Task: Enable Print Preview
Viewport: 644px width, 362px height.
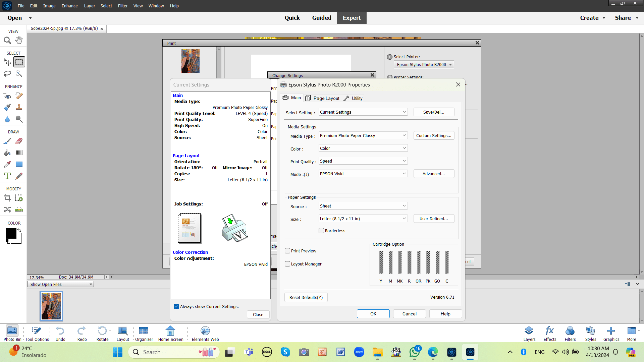Action: coord(287,251)
